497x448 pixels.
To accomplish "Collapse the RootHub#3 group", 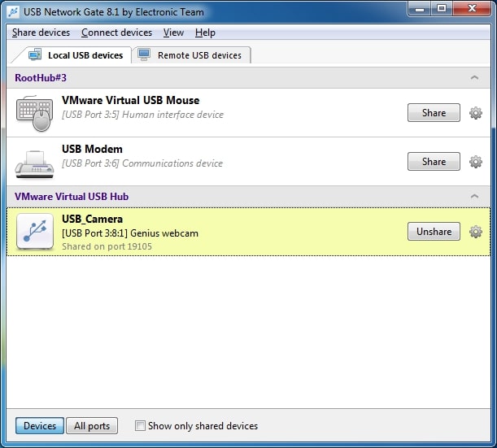I will tap(474, 77).
